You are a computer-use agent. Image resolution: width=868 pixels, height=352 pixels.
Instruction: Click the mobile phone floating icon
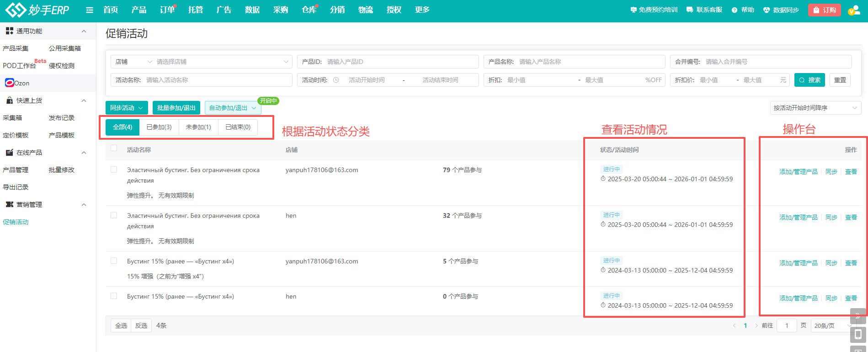pos(858,335)
